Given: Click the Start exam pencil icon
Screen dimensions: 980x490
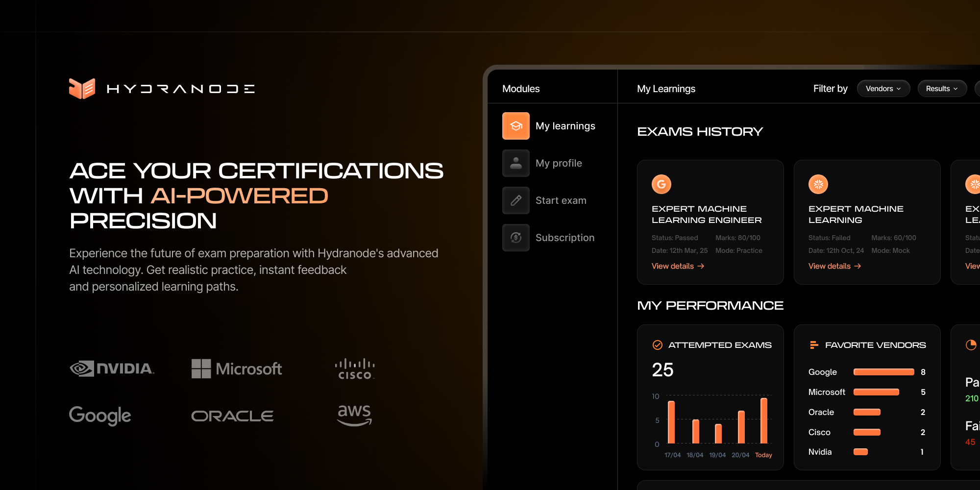Looking at the screenshot, I should click(x=515, y=200).
